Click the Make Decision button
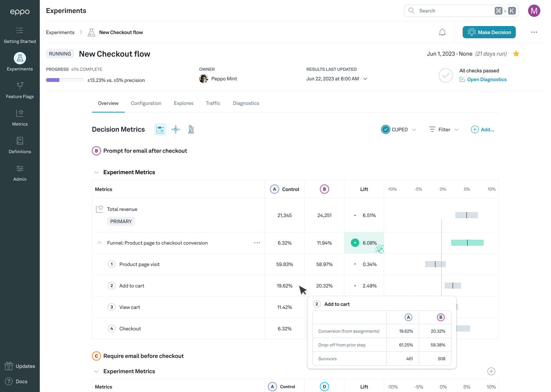 tap(489, 32)
